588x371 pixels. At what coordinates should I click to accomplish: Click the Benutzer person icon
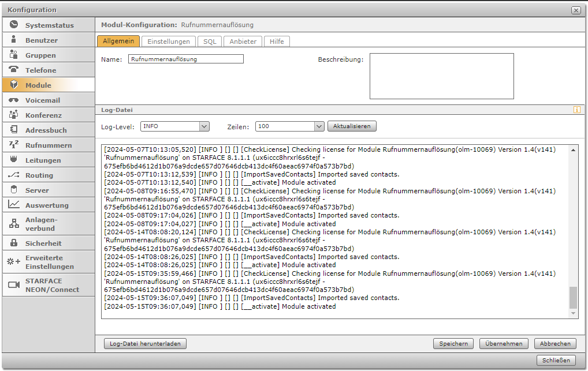point(14,40)
